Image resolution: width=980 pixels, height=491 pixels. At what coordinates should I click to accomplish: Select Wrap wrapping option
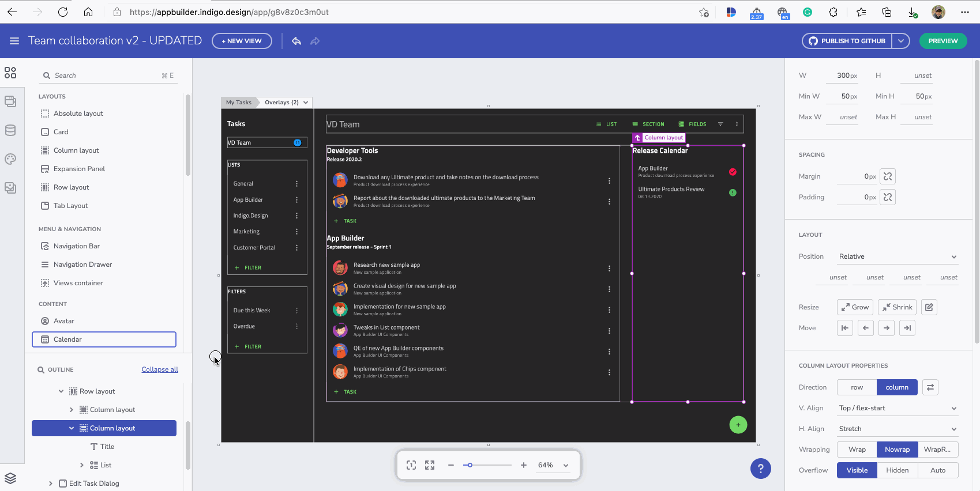(x=857, y=450)
